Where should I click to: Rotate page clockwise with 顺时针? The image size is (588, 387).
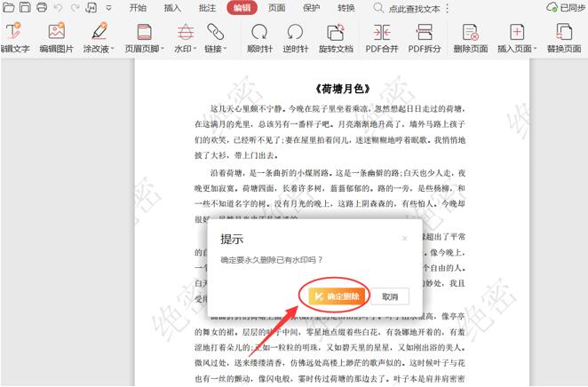click(259, 38)
